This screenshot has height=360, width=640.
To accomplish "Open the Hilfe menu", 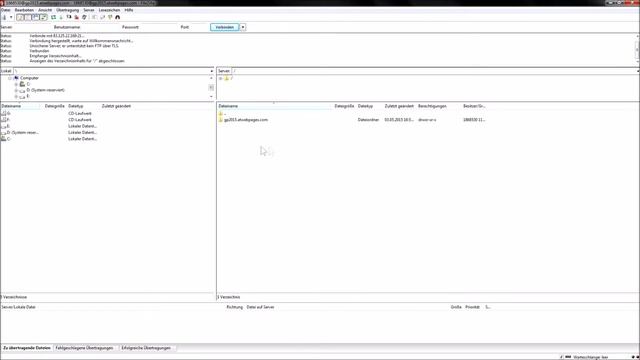I will coord(129,10).
